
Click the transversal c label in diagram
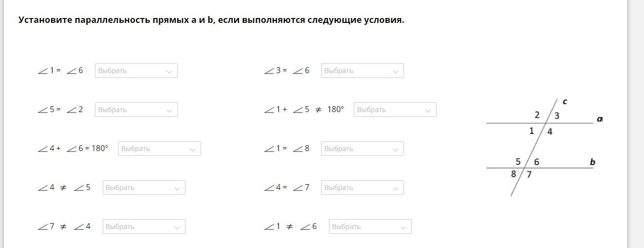(565, 102)
